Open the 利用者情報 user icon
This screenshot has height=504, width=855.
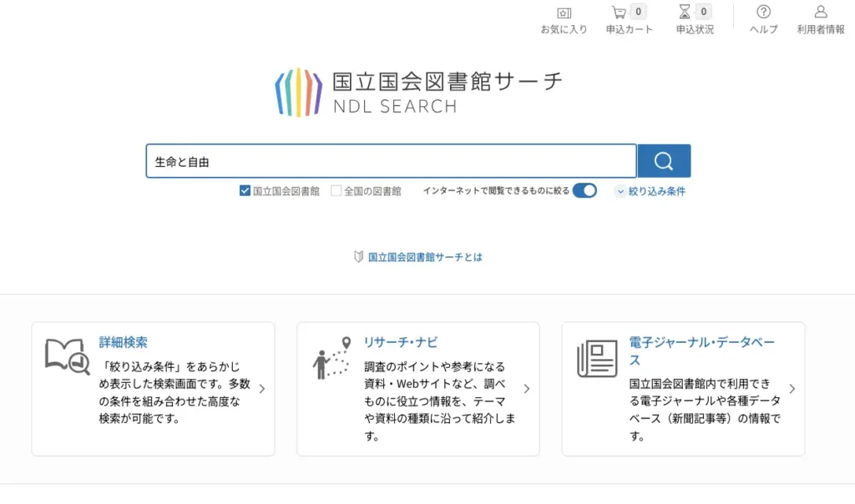[820, 13]
